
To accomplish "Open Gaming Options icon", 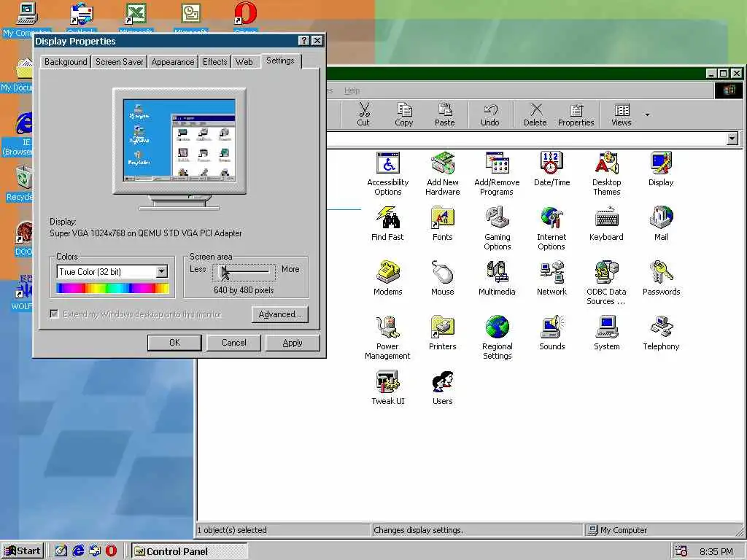I will [x=497, y=228].
